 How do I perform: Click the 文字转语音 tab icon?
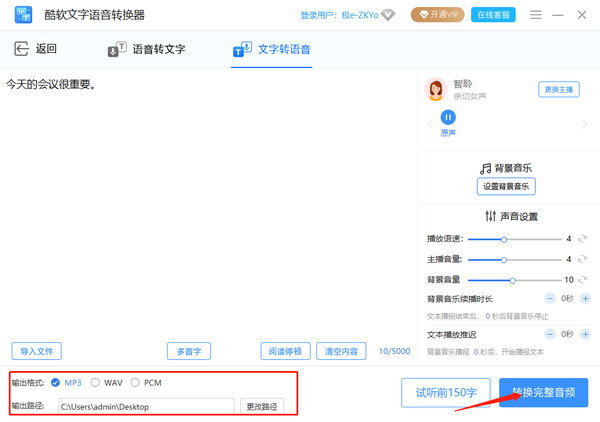(x=242, y=49)
